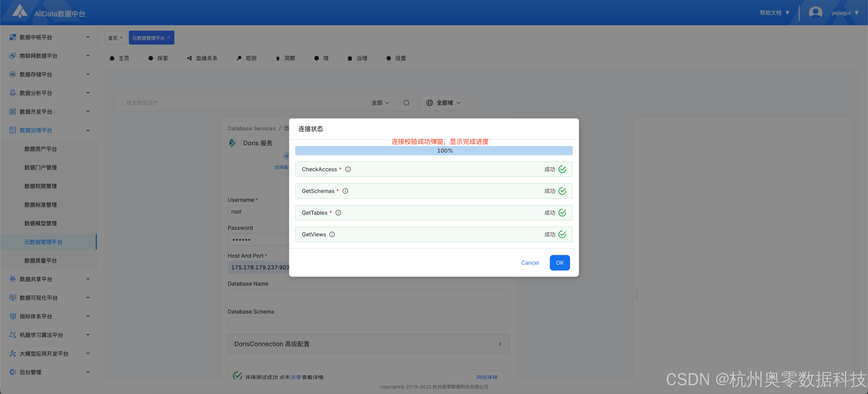The image size is (868, 394).
Task: Select 数据质量平台 in sidebar
Action: (x=40, y=261)
